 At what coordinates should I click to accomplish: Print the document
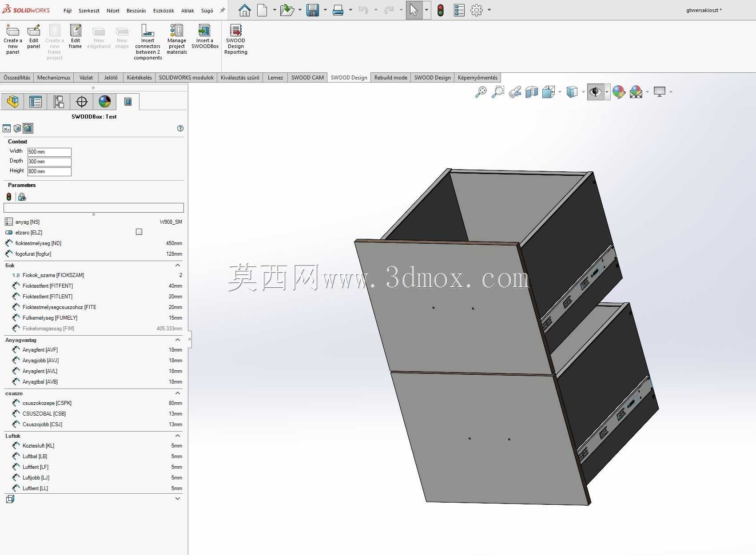(338, 10)
